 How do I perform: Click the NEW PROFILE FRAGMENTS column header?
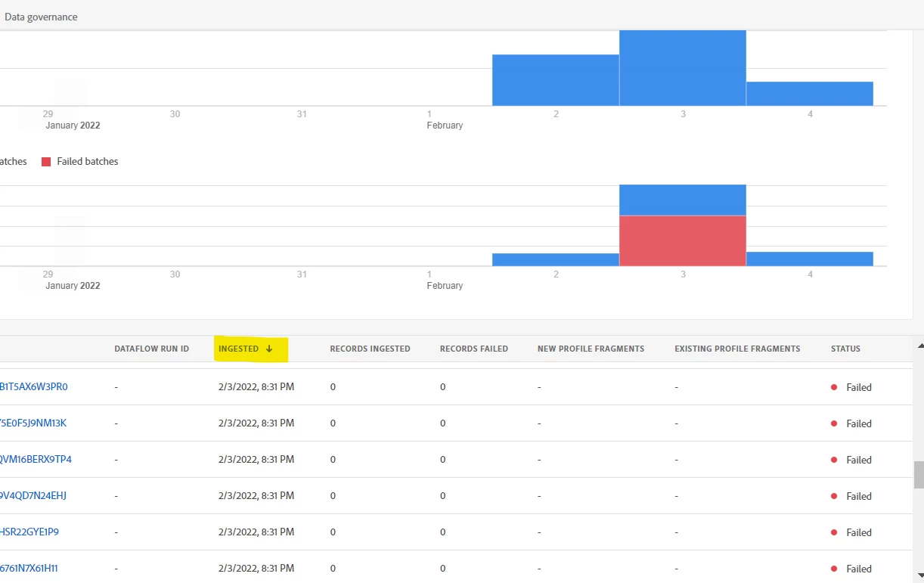(591, 349)
